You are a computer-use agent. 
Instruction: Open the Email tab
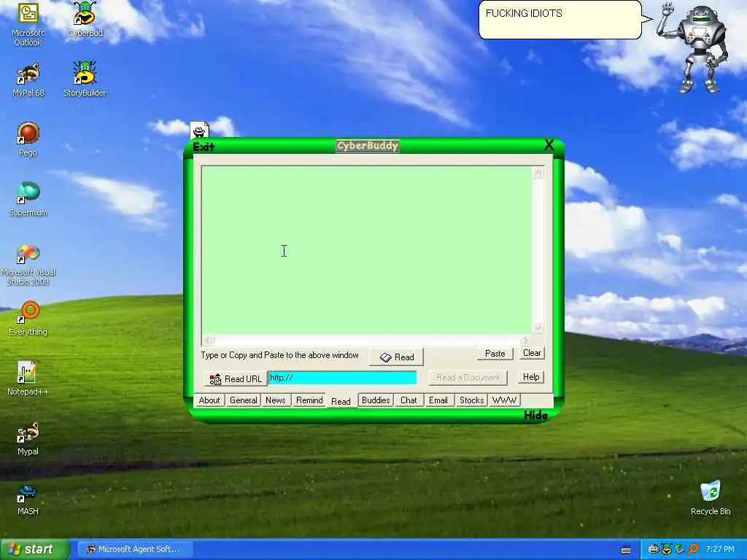click(x=438, y=400)
